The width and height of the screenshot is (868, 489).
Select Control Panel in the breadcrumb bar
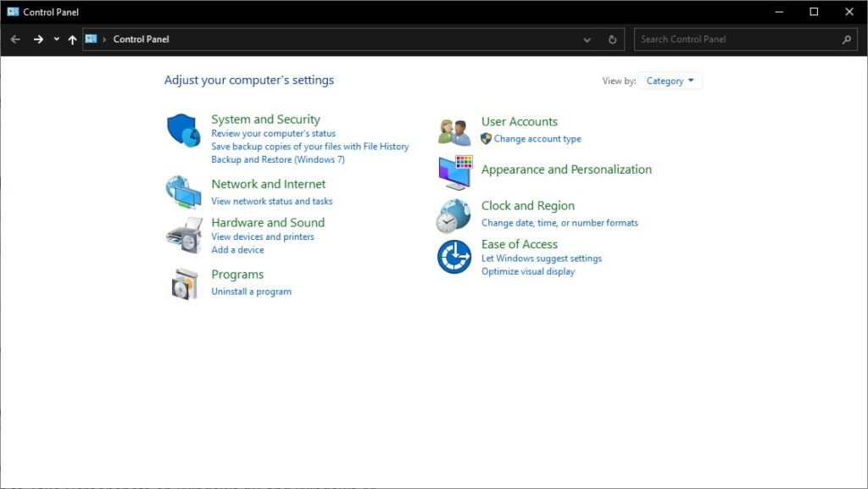(141, 39)
